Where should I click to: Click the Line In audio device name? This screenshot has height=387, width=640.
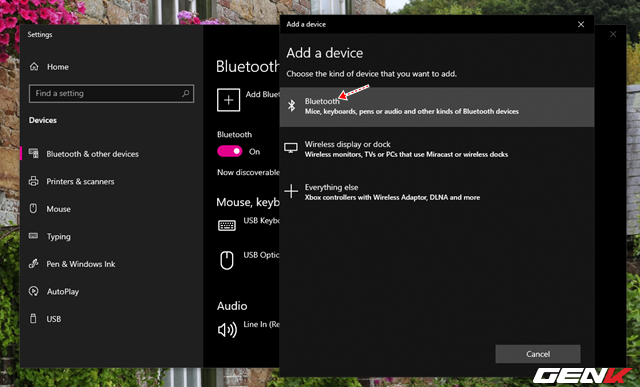(x=262, y=324)
